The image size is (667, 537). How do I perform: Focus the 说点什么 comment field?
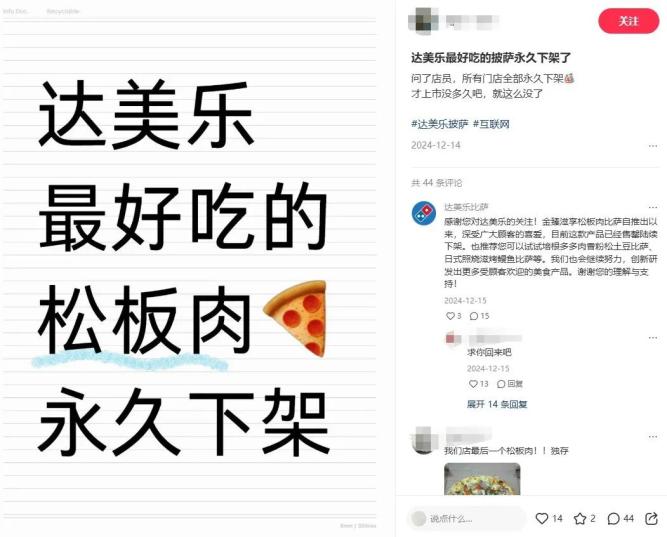466,518
